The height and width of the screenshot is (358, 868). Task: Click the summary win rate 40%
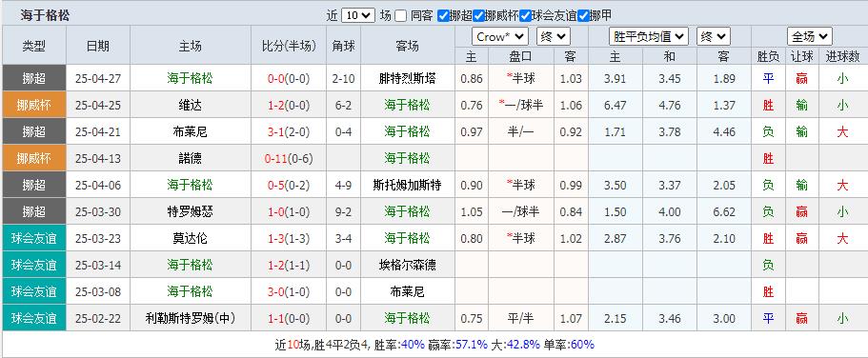click(413, 344)
